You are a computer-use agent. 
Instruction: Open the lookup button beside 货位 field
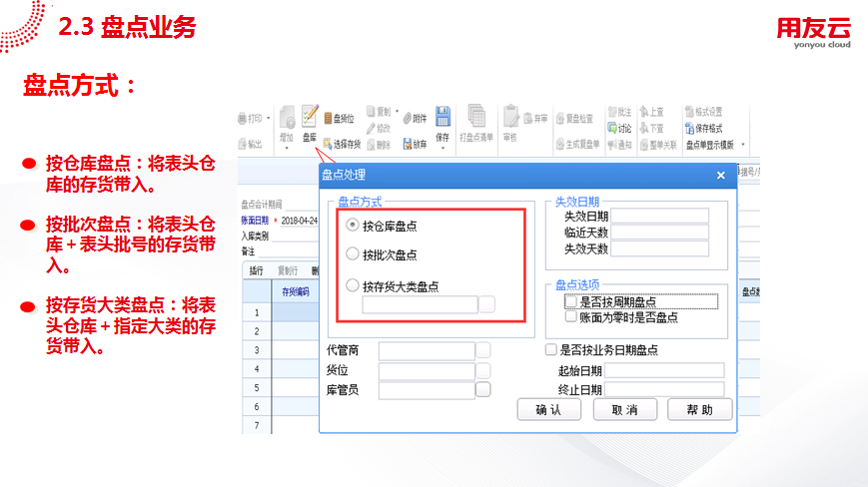point(483,370)
